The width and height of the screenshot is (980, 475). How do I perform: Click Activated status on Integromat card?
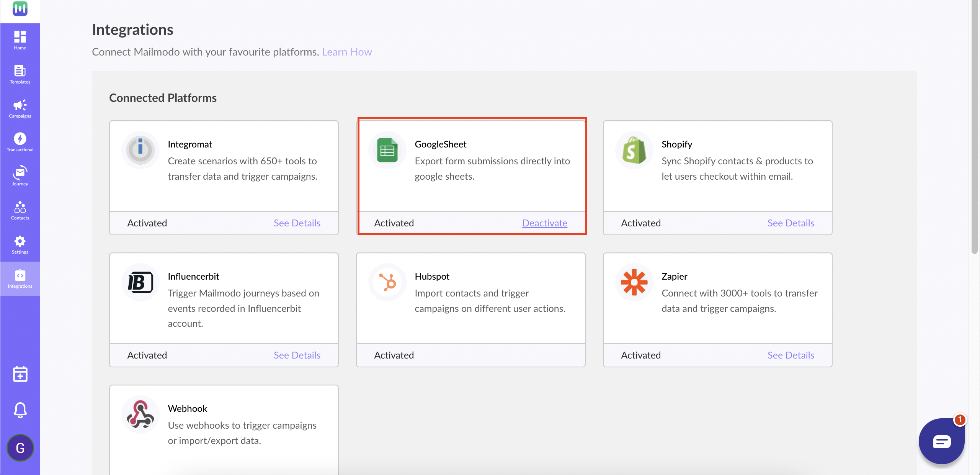point(147,223)
